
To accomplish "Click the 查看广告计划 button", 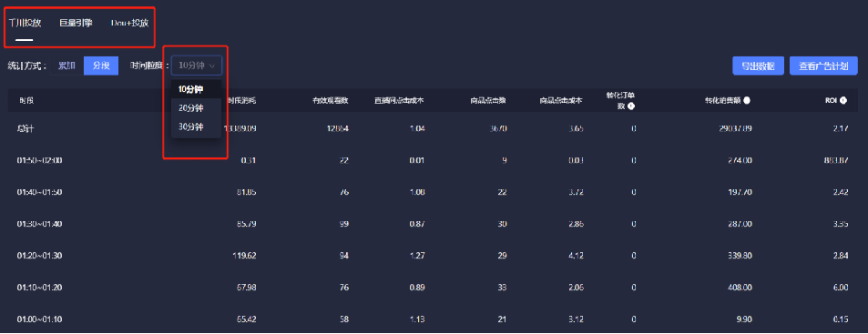I will coord(823,66).
